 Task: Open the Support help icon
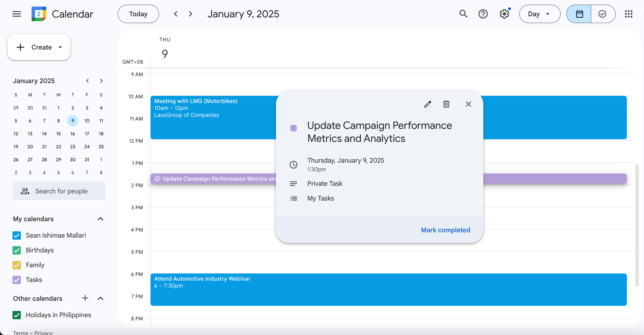pyautogui.click(x=483, y=14)
